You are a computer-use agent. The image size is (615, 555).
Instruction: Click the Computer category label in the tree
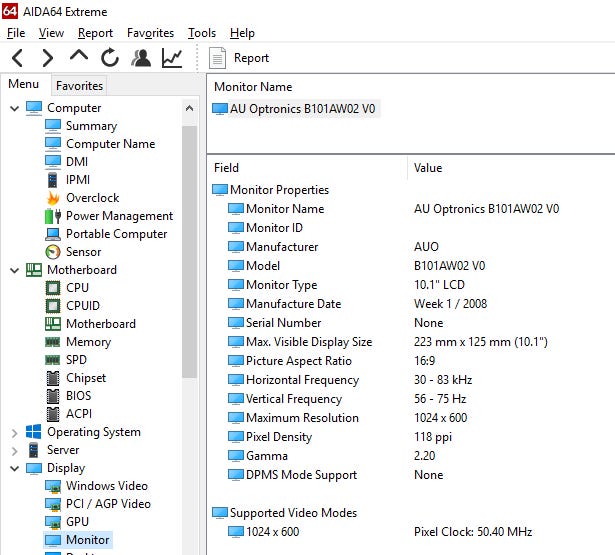coord(74,108)
